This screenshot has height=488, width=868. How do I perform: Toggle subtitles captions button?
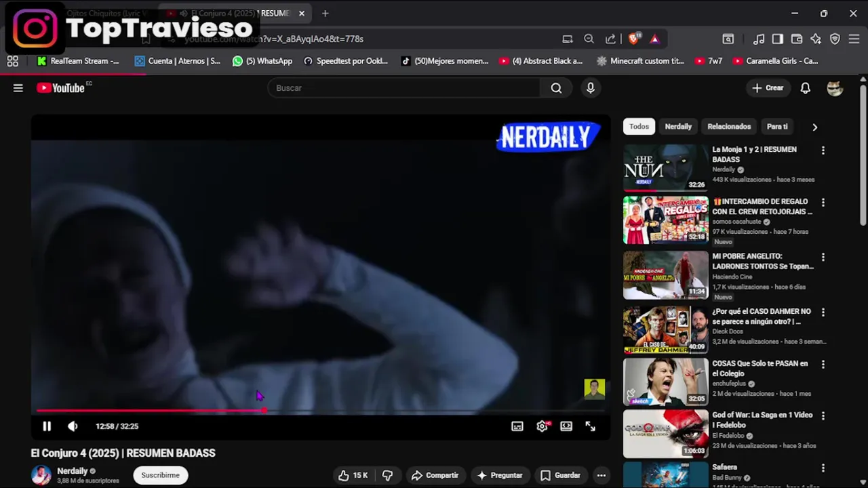pyautogui.click(x=517, y=426)
